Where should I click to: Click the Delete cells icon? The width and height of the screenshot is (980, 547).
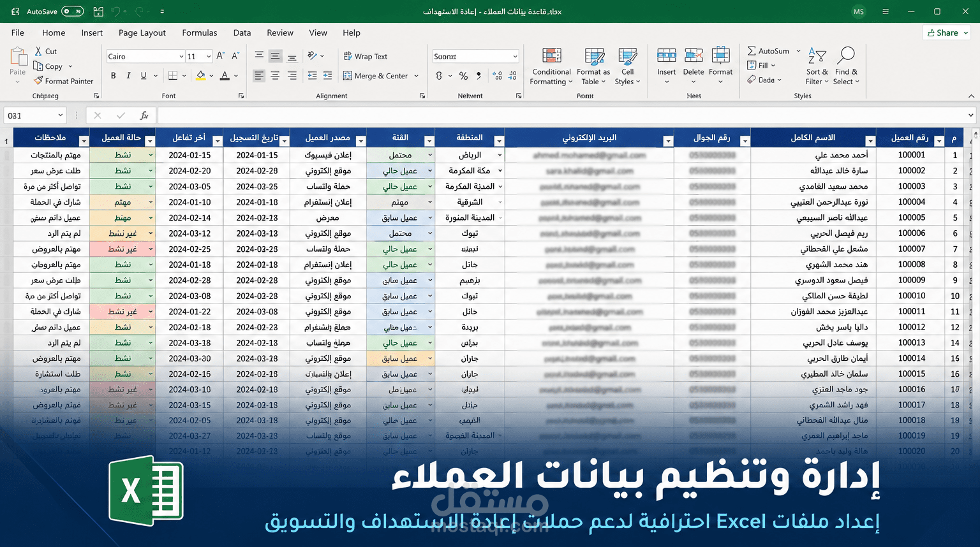point(694,55)
